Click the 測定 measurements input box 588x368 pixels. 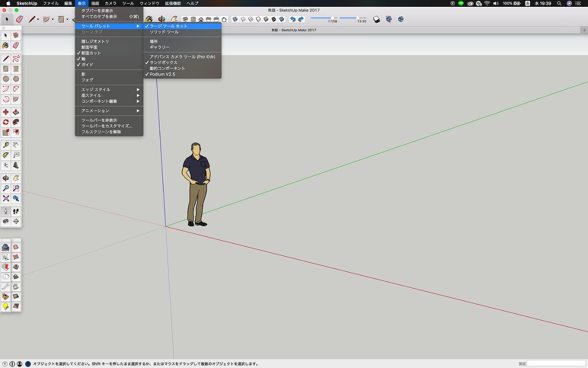556,363
